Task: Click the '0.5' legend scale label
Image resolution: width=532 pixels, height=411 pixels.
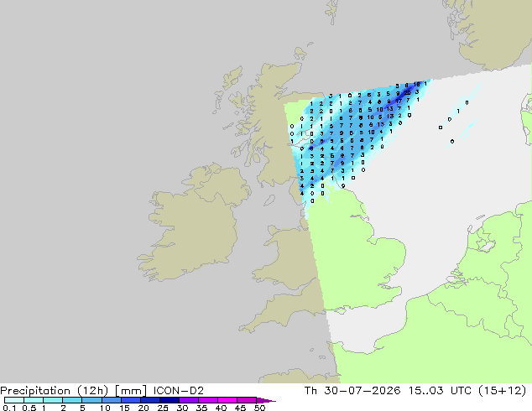Action: [x=29, y=408]
